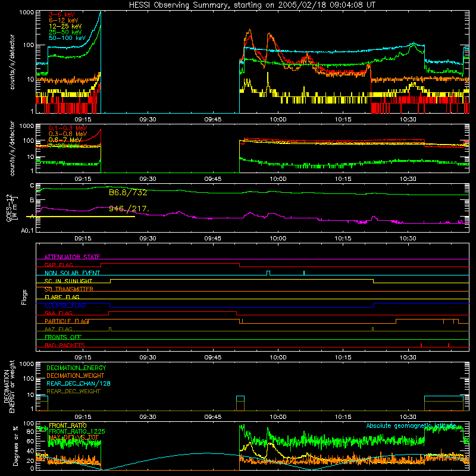Select the "50-100 keV" legend entry
The image size is (476, 476).
(x=67, y=38)
